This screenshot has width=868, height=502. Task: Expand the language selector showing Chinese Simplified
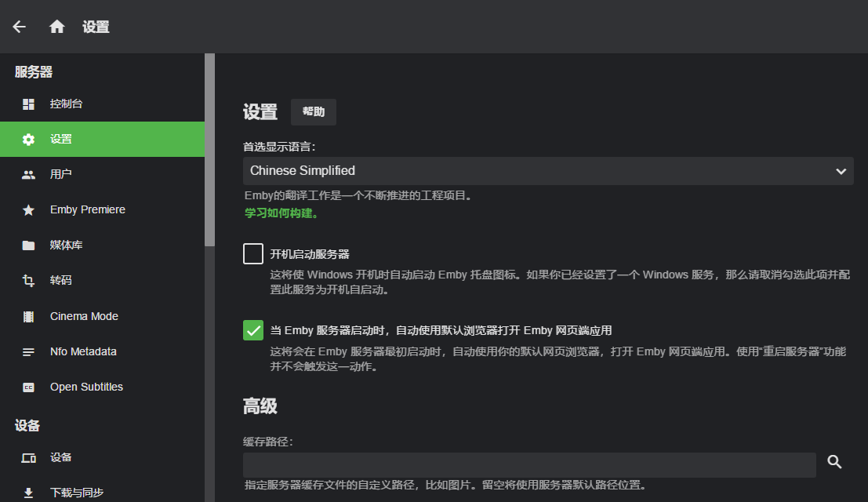pos(547,170)
